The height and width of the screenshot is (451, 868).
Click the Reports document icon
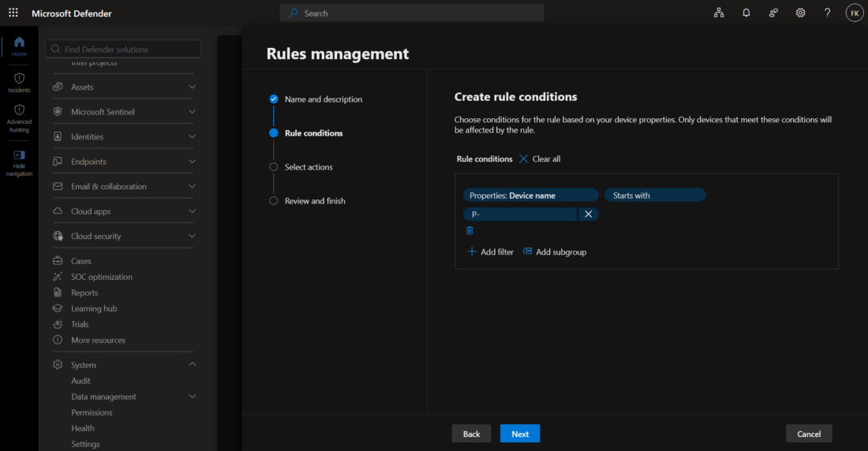(58, 293)
